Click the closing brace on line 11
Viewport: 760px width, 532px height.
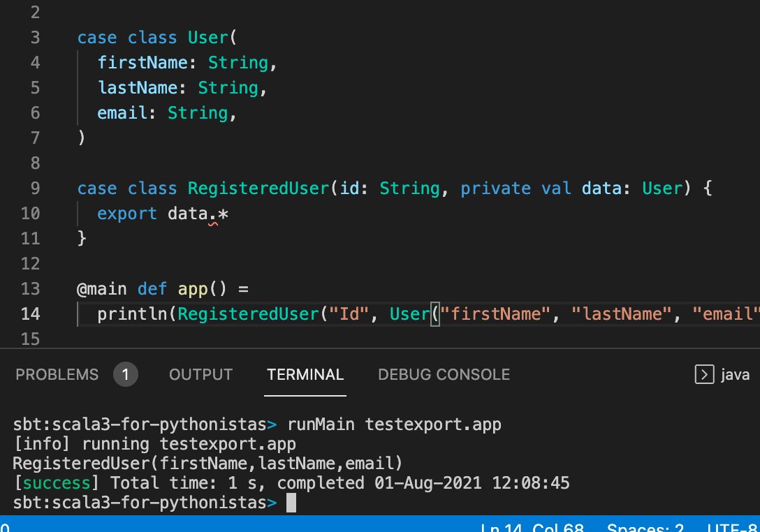click(x=82, y=238)
